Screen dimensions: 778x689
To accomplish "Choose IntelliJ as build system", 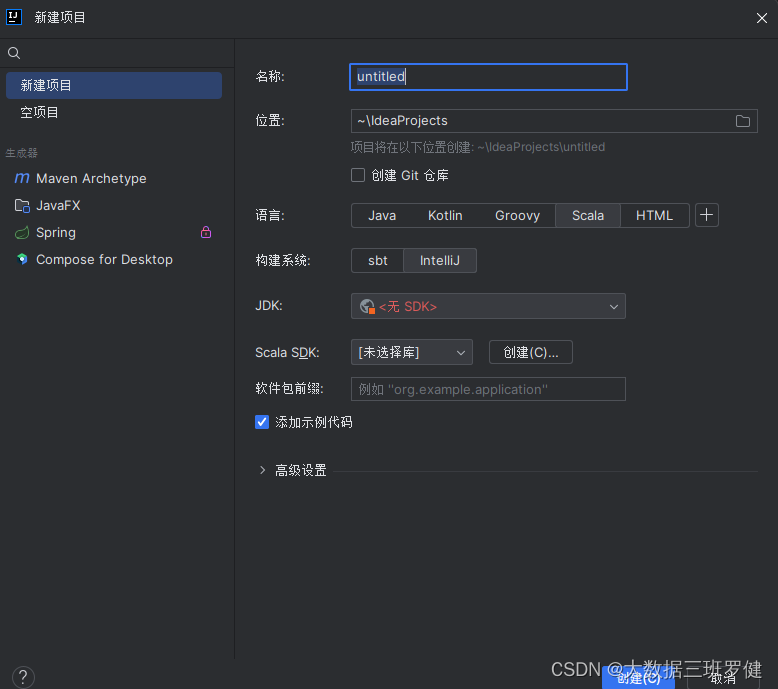I will [440, 260].
